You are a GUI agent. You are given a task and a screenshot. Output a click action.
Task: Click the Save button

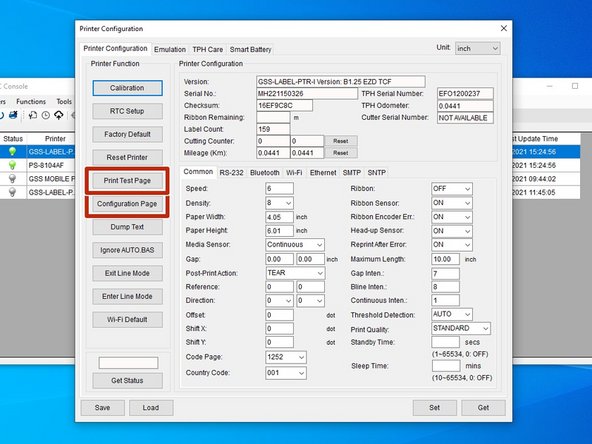tap(103, 408)
